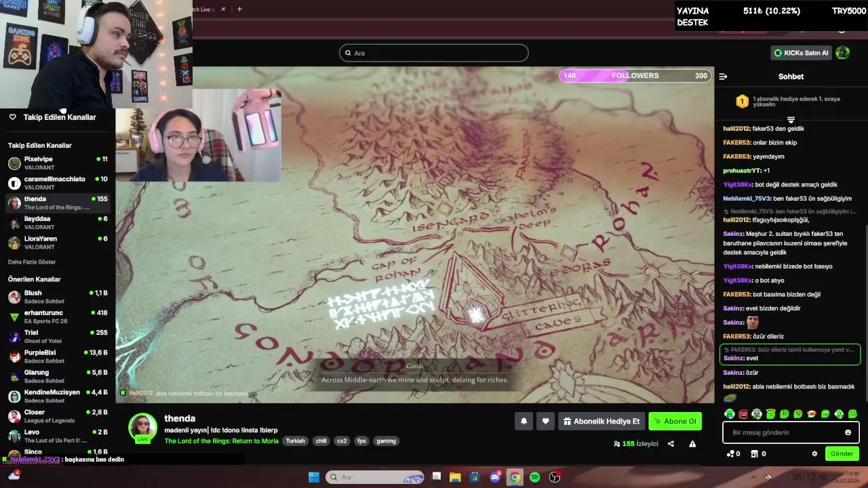Share the stream via share icon
This screenshot has height=488, width=868.
(671, 444)
